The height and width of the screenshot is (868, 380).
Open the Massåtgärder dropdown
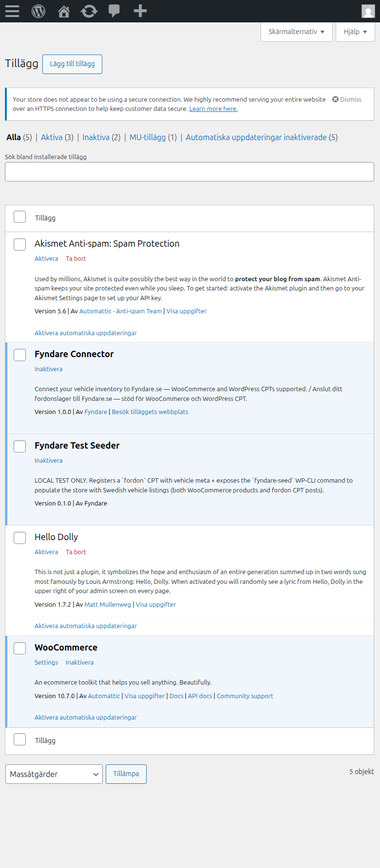point(54,774)
